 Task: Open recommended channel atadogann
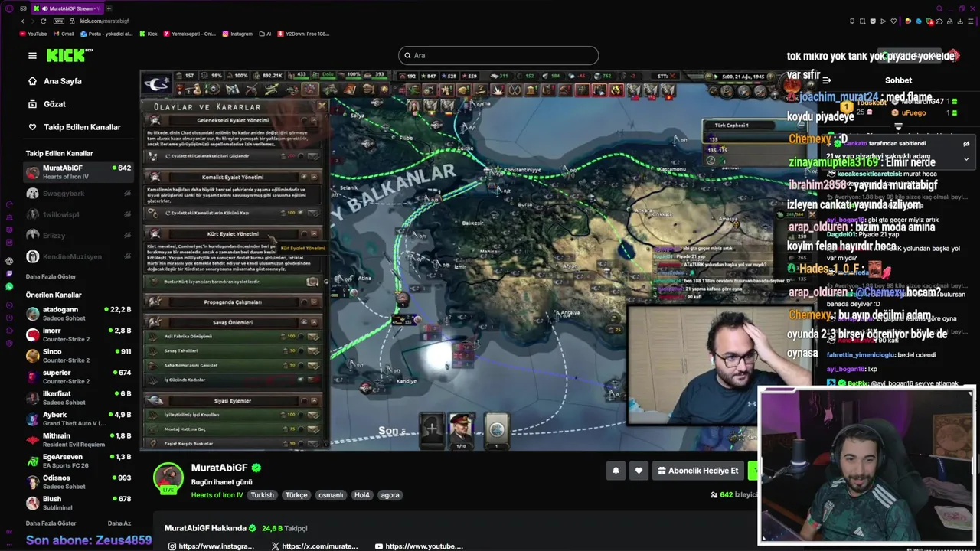tap(78, 314)
